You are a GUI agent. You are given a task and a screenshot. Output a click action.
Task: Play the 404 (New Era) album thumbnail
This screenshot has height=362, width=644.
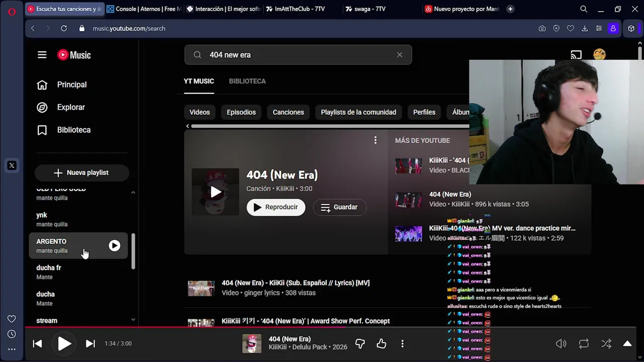click(x=215, y=192)
